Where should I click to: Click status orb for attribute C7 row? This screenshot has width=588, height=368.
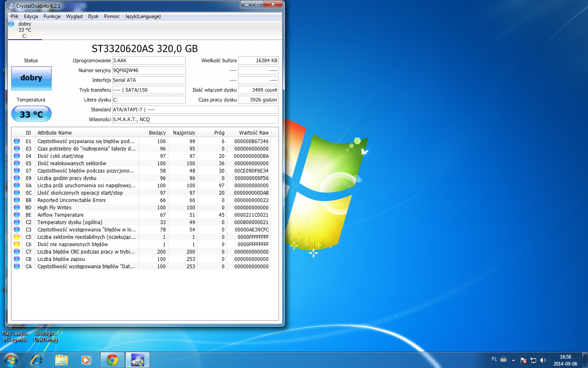pyautogui.click(x=17, y=251)
